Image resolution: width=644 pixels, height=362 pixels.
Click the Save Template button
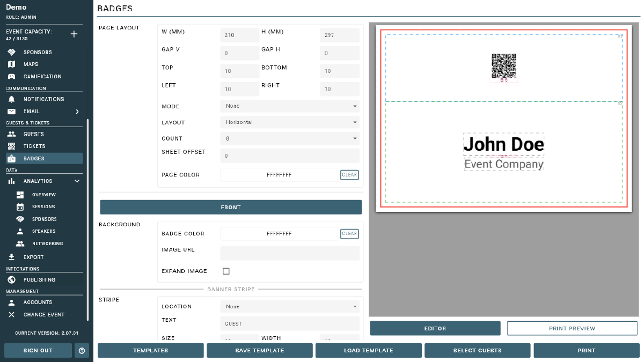pyautogui.click(x=259, y=350)
